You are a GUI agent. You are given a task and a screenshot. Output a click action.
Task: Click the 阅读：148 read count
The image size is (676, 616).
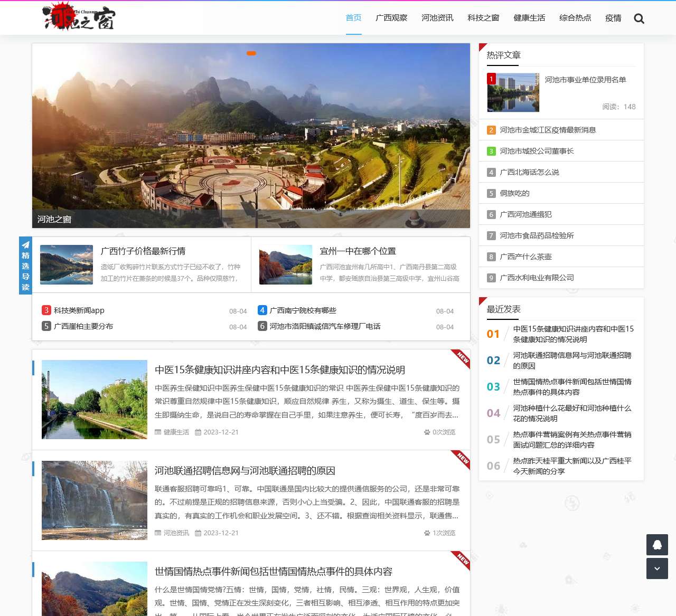(619, 107)
